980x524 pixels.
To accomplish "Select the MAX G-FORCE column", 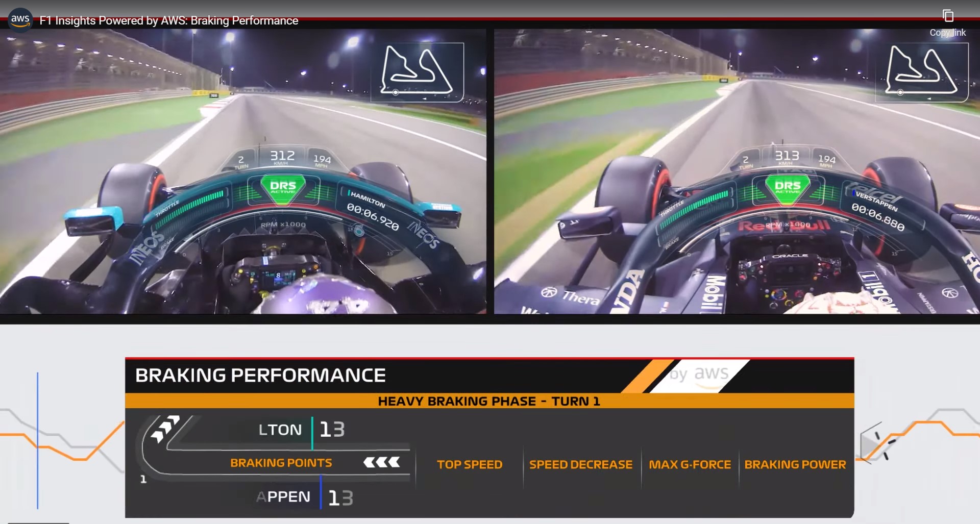I will coord(690,464).
